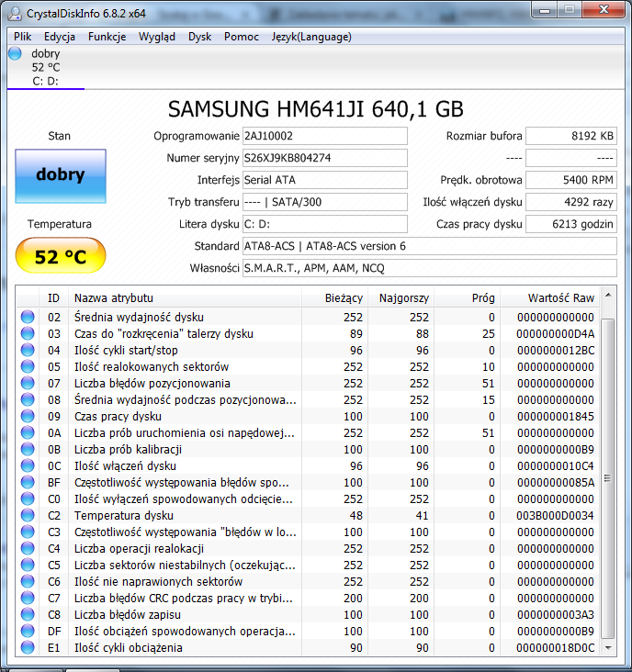Click the status icon for attribute 07
The width and height of the screenshot is (632, 672).
tap(28, 383)
